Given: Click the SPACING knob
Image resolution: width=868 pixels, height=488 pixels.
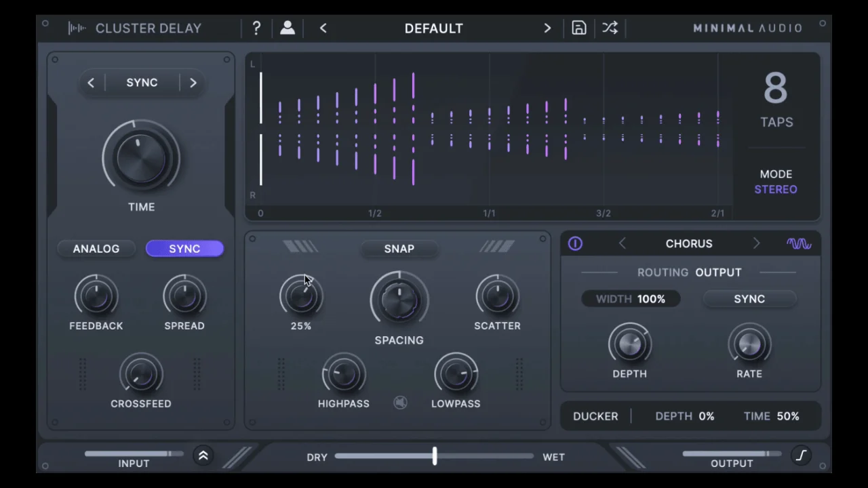Looking at the screenshot, I should pyautogui.click(x=399, y=300).
